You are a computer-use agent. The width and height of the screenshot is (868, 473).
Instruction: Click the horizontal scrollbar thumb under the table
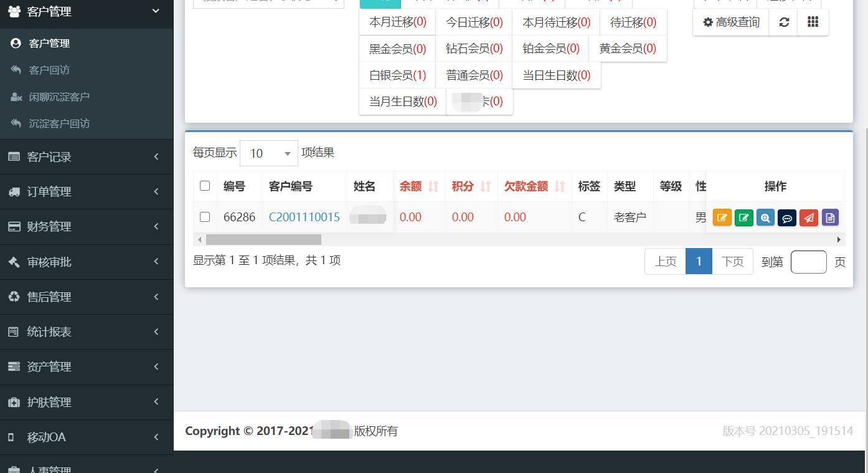(263, 240)
